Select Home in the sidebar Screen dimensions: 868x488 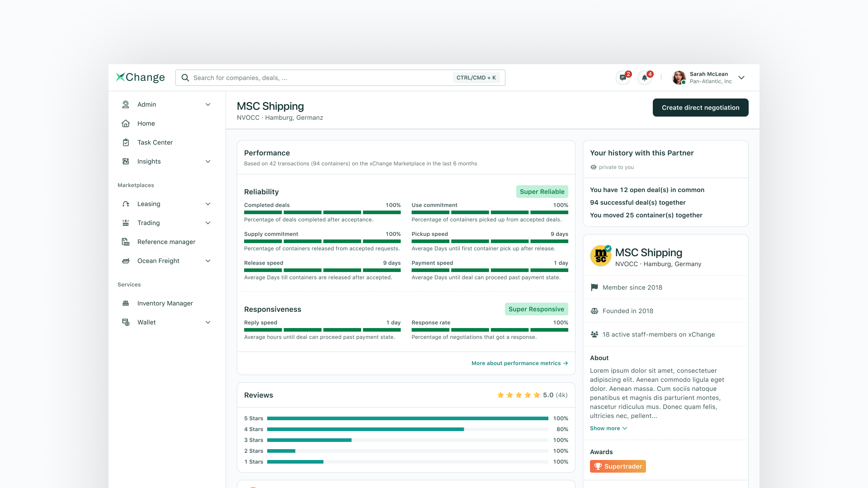pyautogui.click(x=146, y=123)
